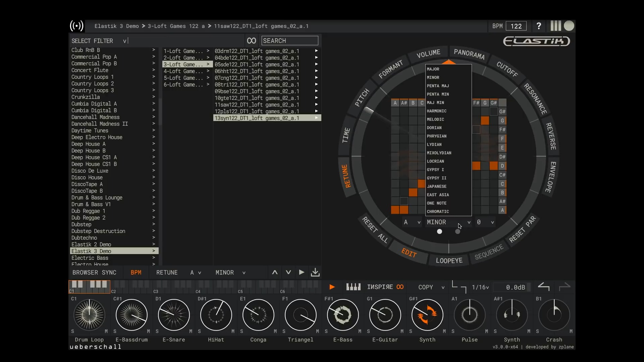
Task: Open the help question mark icon
Action: coord(539,26)
